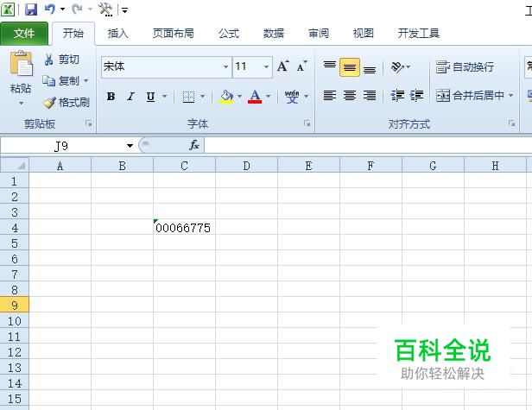Open the font name dropdown (宋体)

click(225, 66)
